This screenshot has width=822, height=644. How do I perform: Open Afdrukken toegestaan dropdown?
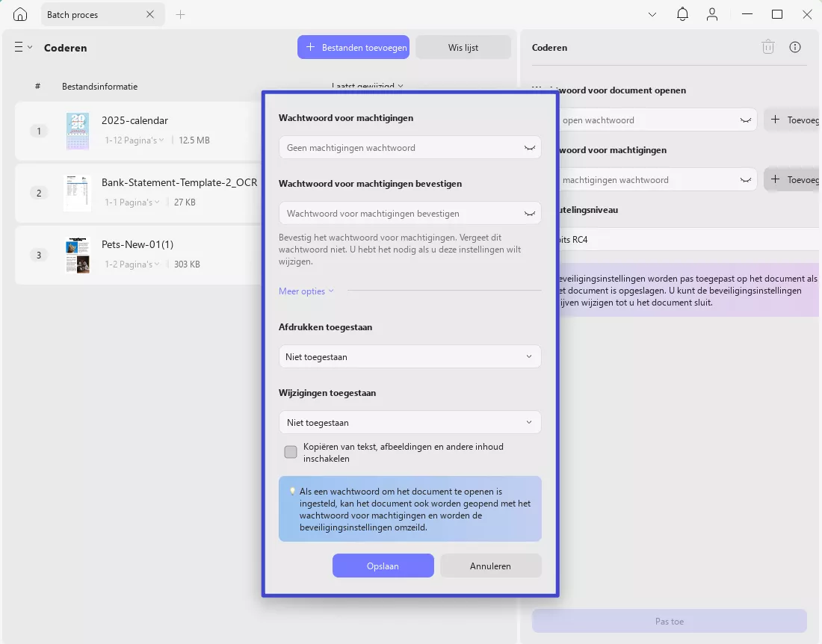pos(410,356)
